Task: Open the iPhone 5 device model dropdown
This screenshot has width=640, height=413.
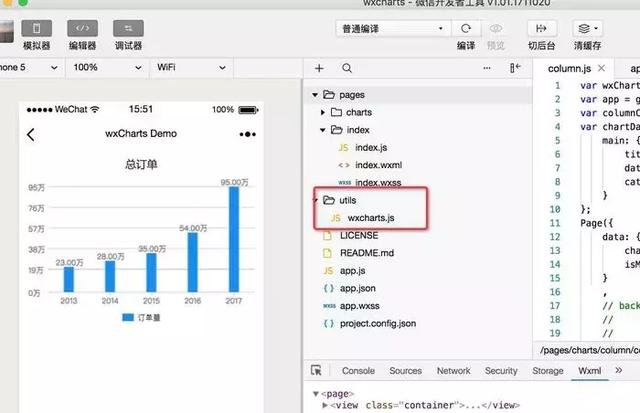Action: (x=29, y=68)
